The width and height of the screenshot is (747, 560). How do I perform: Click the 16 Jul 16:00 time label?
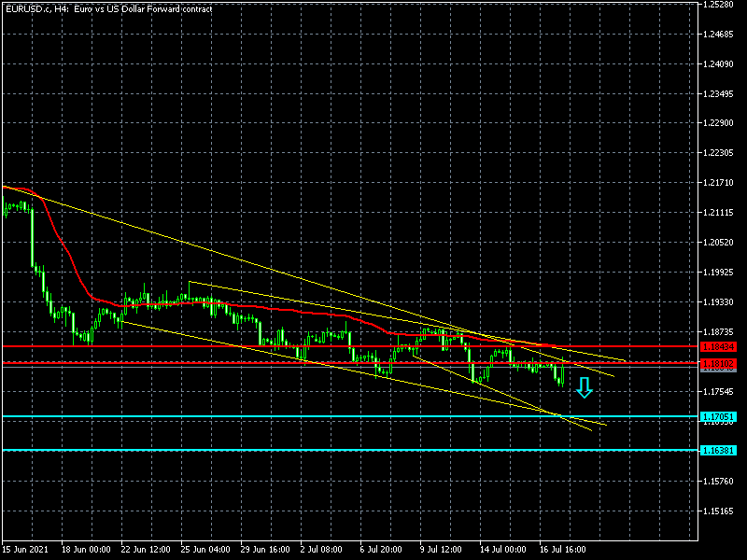562,550
